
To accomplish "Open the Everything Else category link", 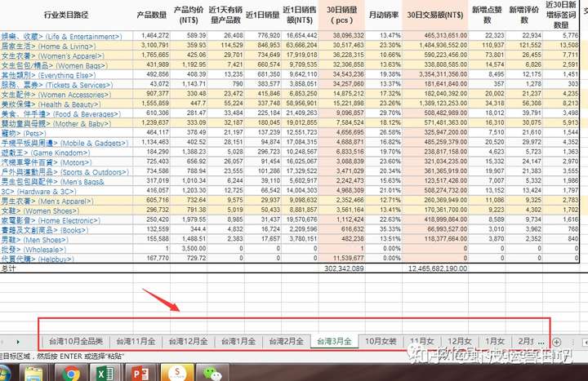I will [48, 75].
